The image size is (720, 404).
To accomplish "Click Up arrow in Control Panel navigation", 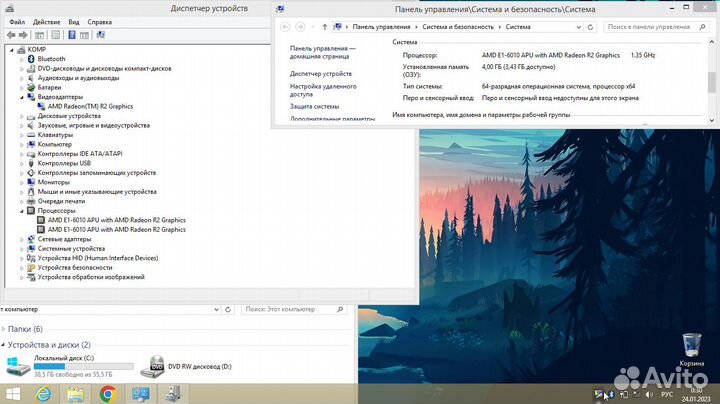I will [x=325, y=27].
